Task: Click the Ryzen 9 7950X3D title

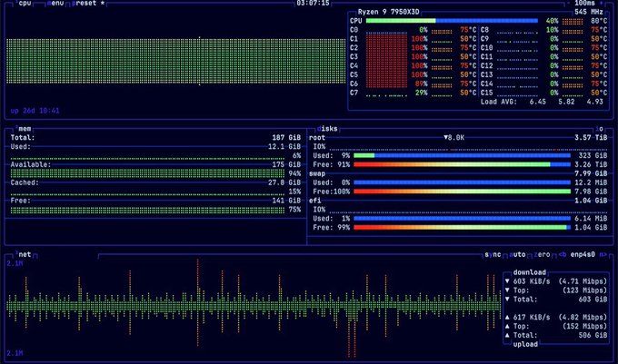Action: pyautogui.click(x=388, y=12)
